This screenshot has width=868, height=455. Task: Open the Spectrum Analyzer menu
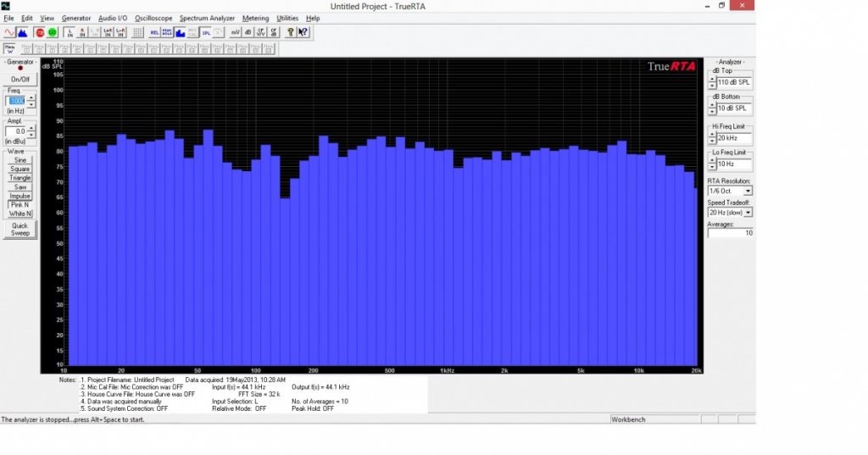(x=207, y=19)
